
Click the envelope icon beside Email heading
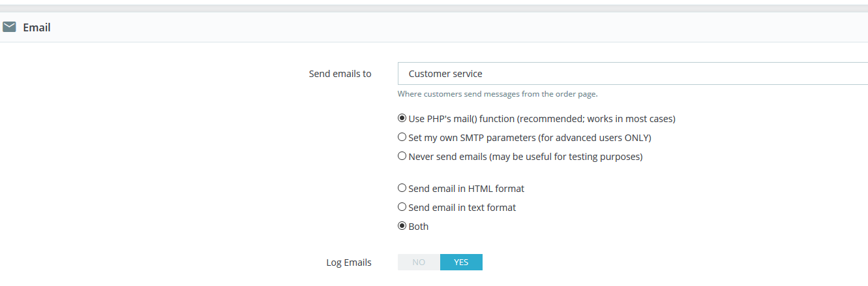tap(9, 27)
